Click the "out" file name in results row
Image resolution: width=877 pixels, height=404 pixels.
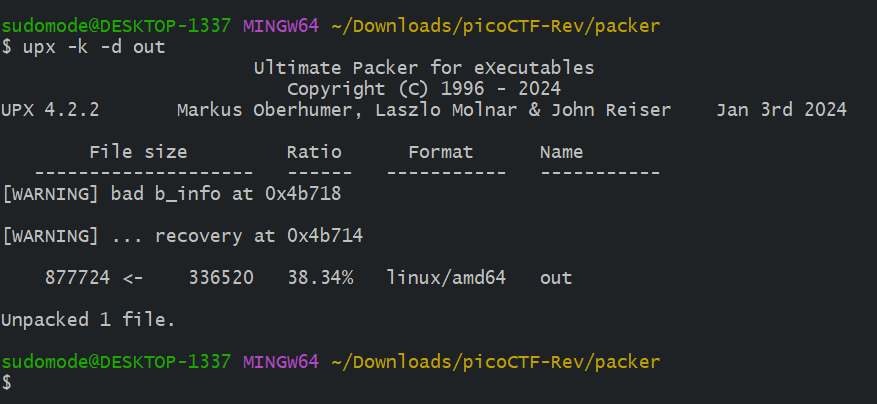point(555,278)
